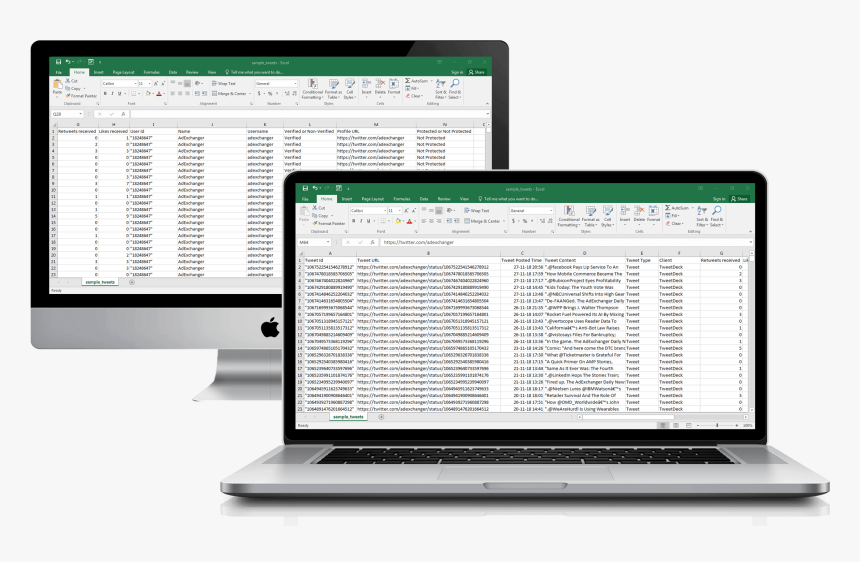
Task: Paste button in iMac Excel window
Action: point(58,88)
